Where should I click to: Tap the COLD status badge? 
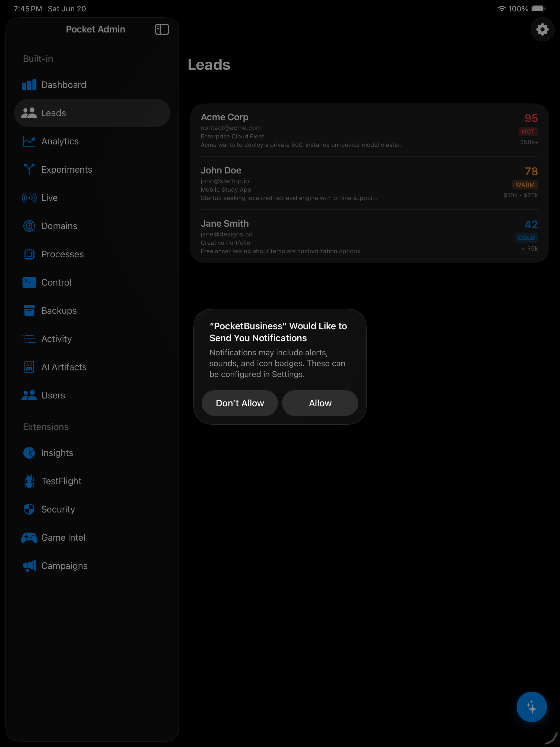(x=526, y=238)
